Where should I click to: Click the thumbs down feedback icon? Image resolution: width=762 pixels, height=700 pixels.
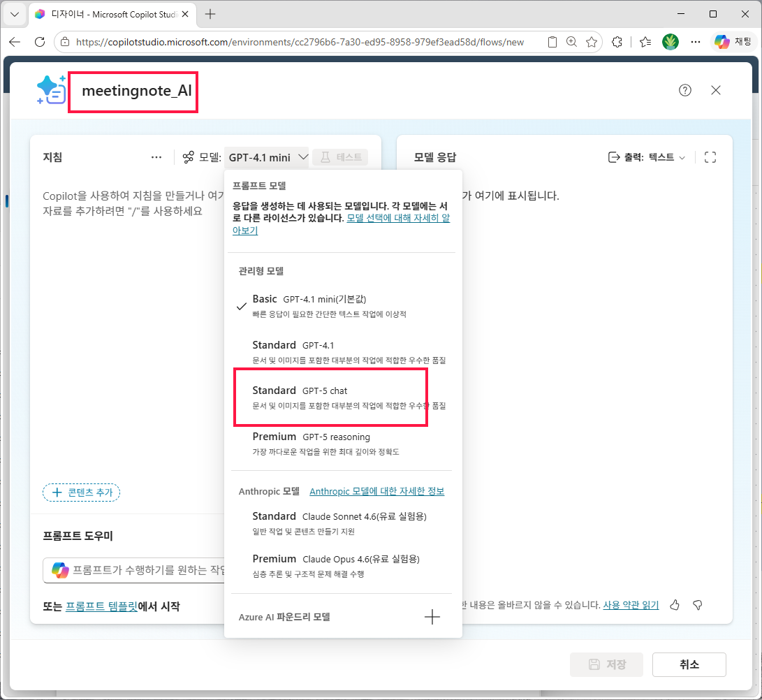(697, 605)
